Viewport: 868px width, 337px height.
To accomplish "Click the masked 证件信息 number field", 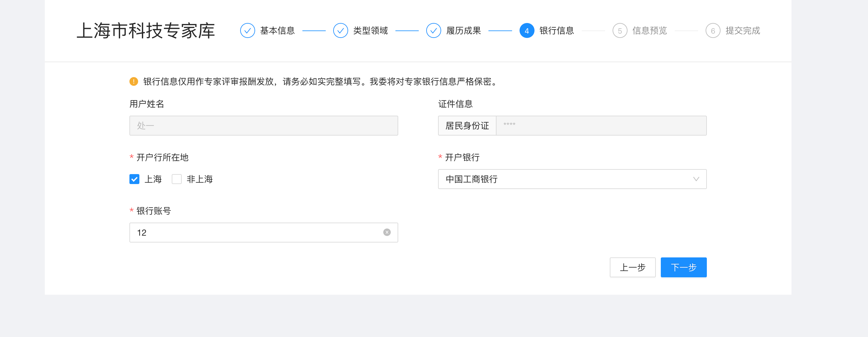I will point(601,126).
